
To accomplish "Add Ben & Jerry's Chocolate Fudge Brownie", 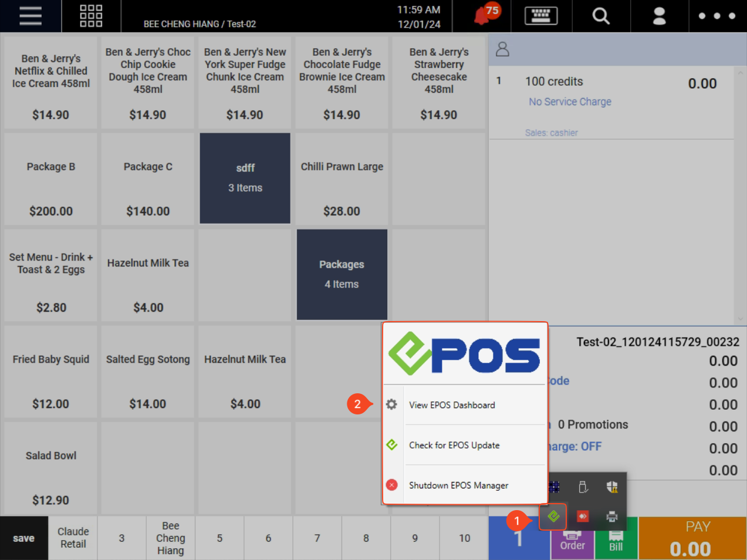I will coord(342,83).
